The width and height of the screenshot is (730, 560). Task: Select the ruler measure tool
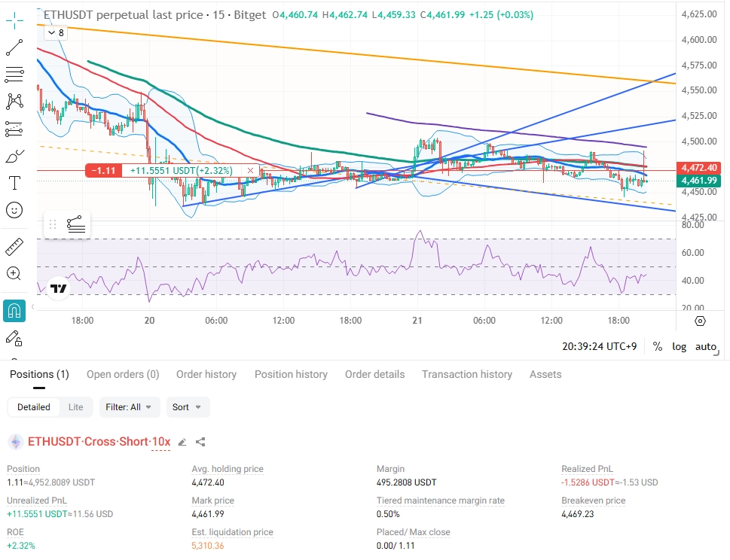(14, 247)
